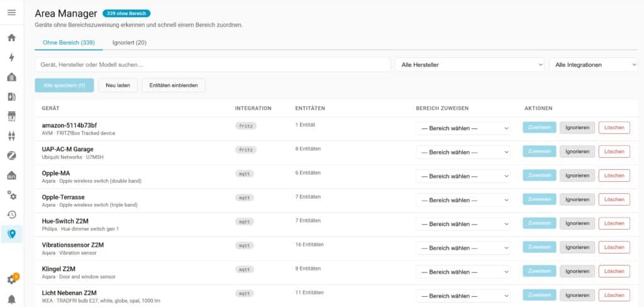The height and width of the screenshot is (307, 644).
Task: Focus the device search input field
Action: [x=213, y=65]
